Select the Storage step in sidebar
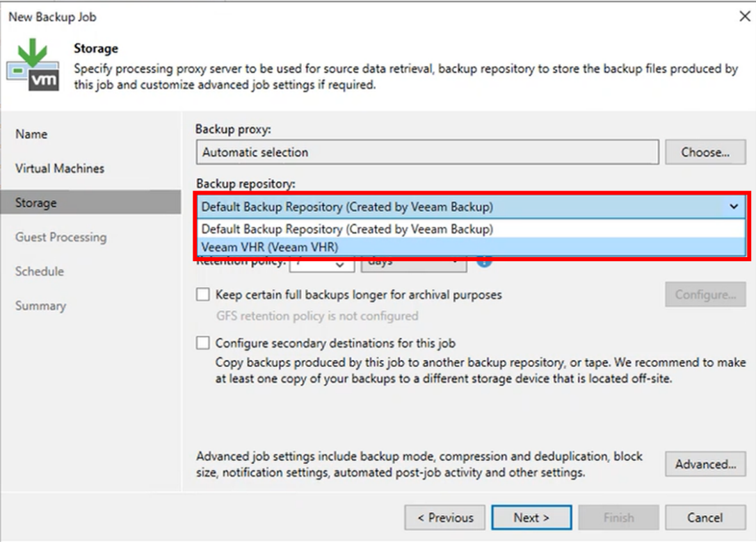 click(x=90, y=202)
